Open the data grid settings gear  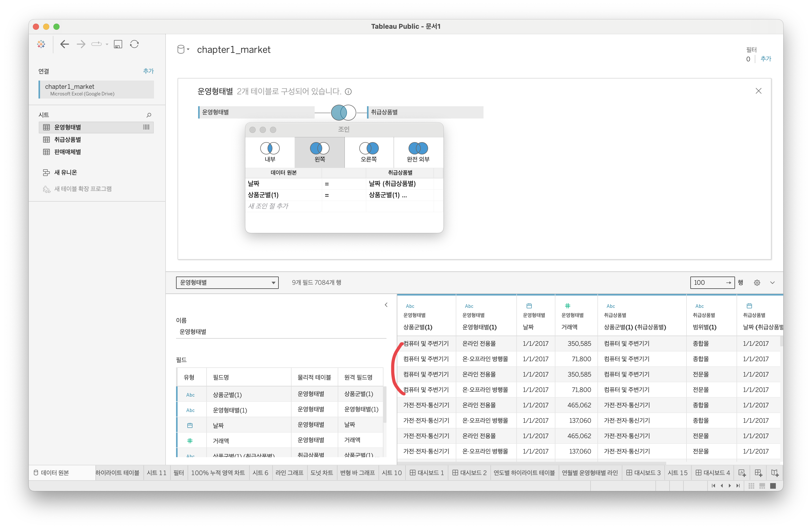pos(757,282)
